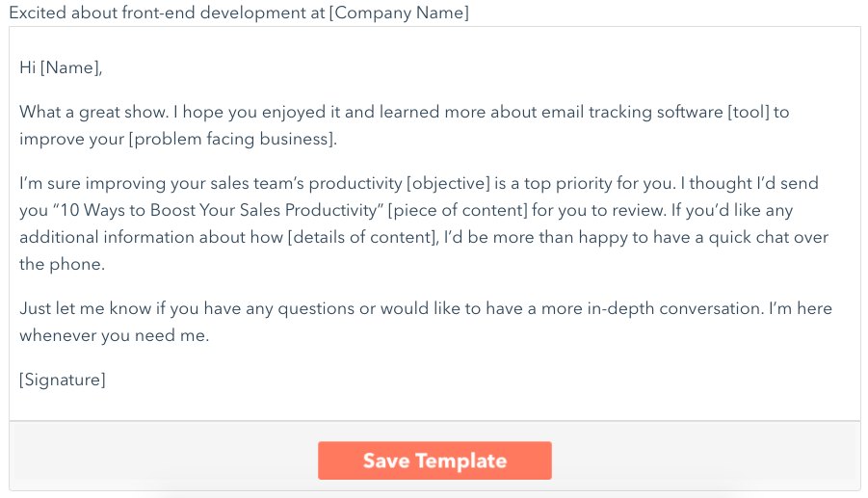Click empty space below the [Signature] line

(x=434, y=405)
